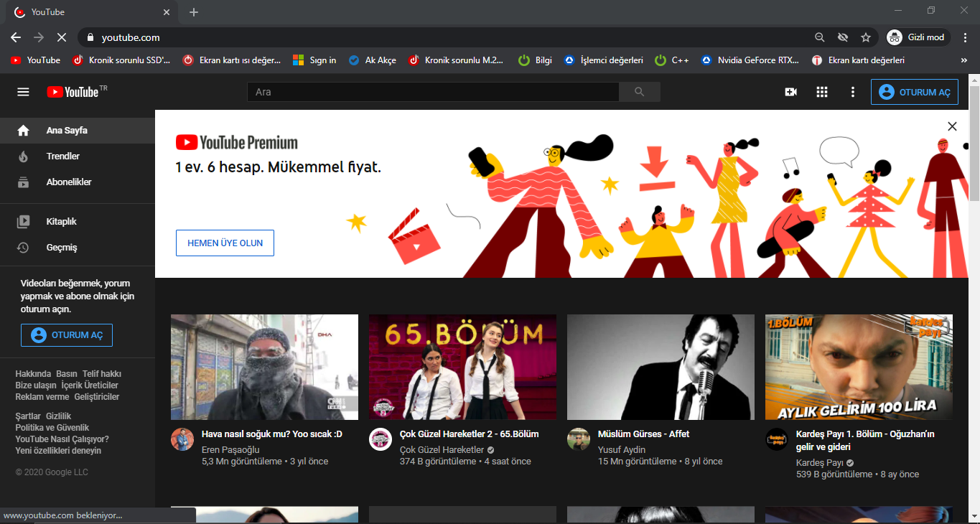Open the Müslüm Gürses Affet thumbnail

click(661, 367)
